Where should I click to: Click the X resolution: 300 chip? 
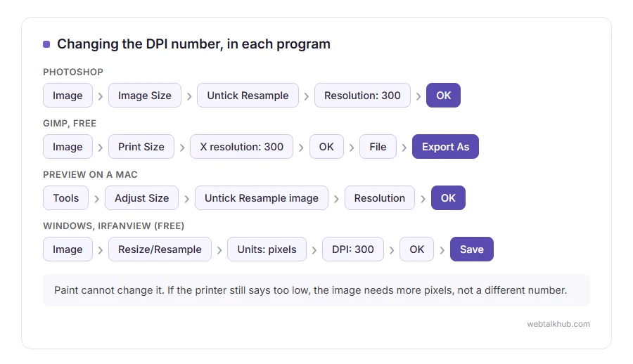(x=241, y=146)
